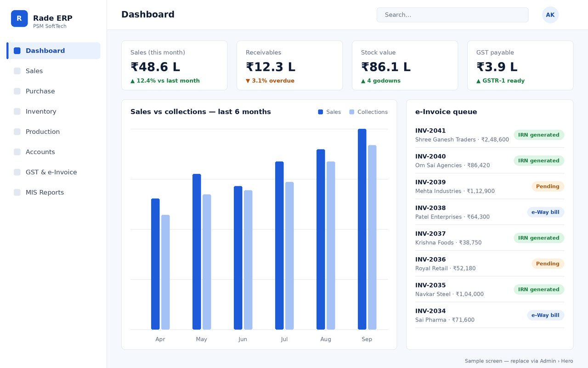
Task: Click the MIS Reports sidebar icon
Action: click(x=17, y=192)
